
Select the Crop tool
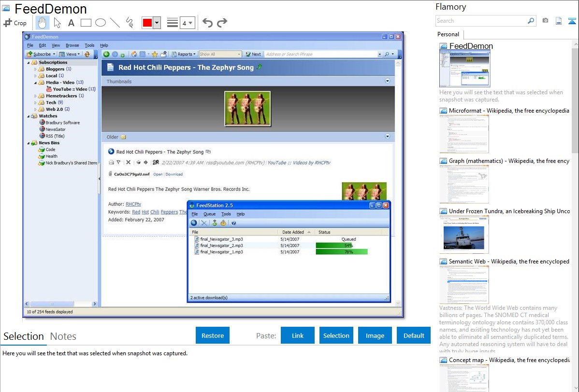(x=15, y=23)
